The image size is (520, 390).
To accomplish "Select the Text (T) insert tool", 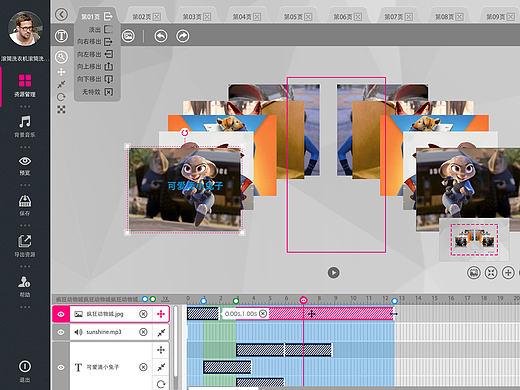I will point(61,36).
